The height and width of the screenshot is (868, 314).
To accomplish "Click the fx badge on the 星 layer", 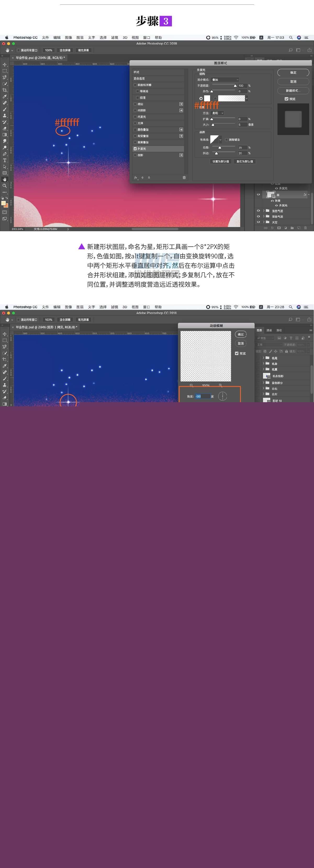I will click(305, 195).
